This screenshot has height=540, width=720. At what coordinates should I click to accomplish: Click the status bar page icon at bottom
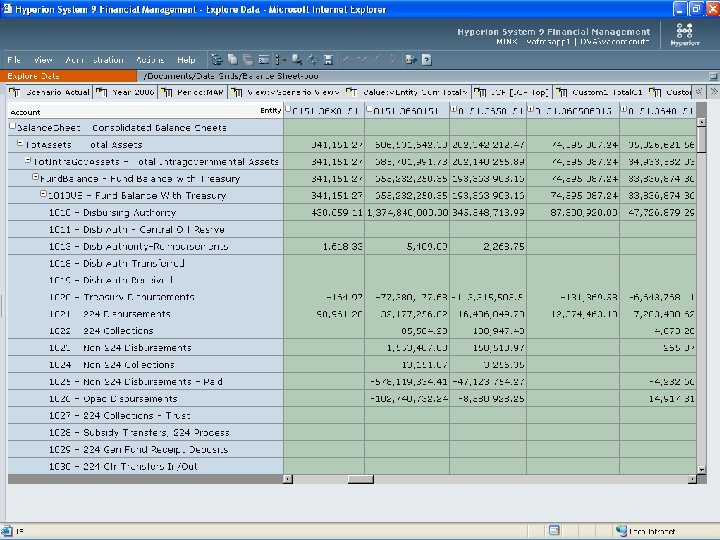[554, 530]
